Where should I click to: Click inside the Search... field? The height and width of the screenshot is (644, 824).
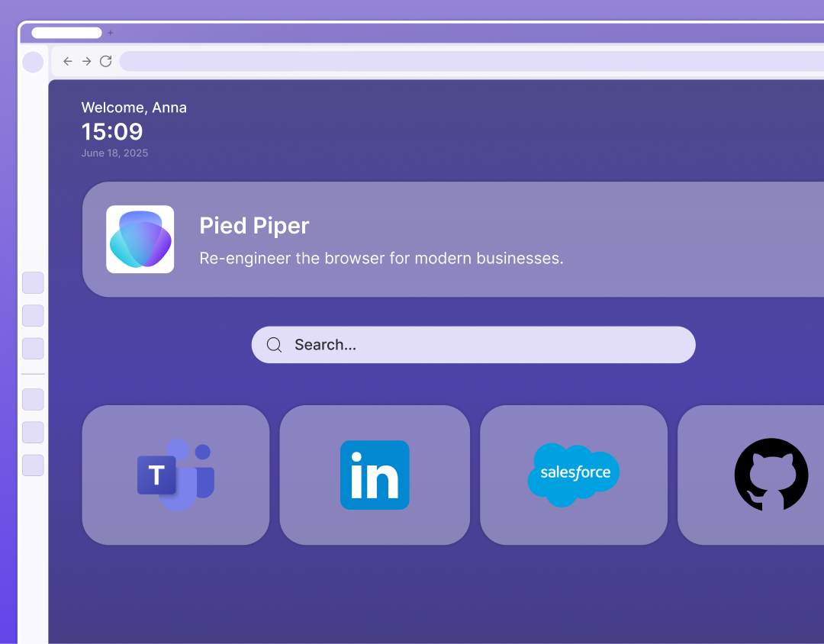pyautogui.click(x=474, y=345)
